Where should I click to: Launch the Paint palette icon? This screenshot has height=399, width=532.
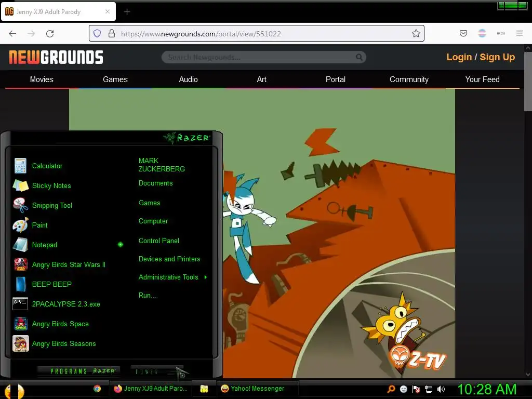[x=20, y=225]
